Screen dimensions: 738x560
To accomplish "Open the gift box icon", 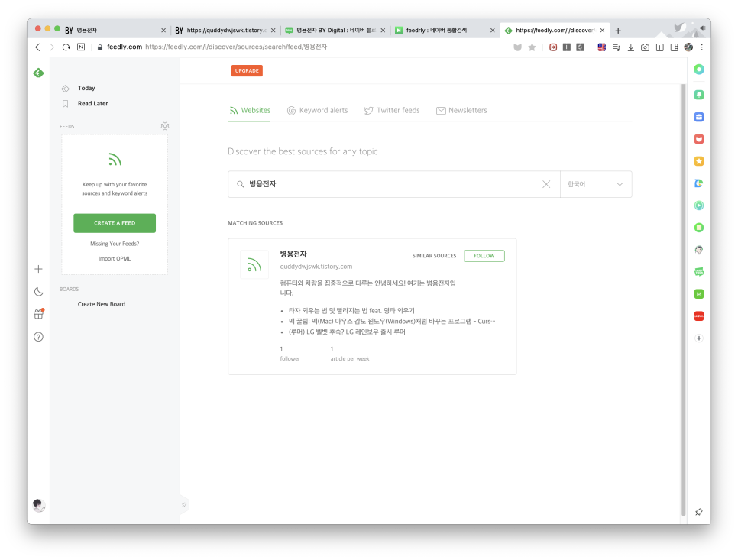I will click(39, 314).
